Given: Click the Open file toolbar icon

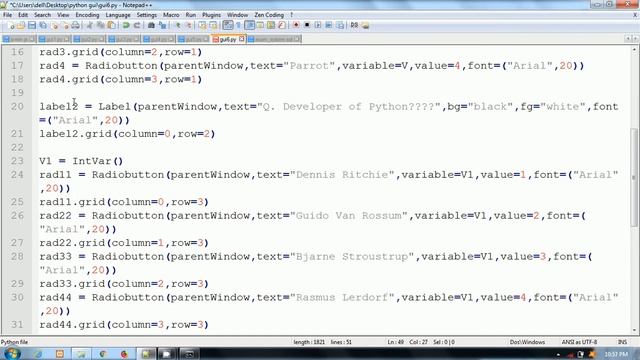Looking at the screenshot, I should click(x=21, y=25).
